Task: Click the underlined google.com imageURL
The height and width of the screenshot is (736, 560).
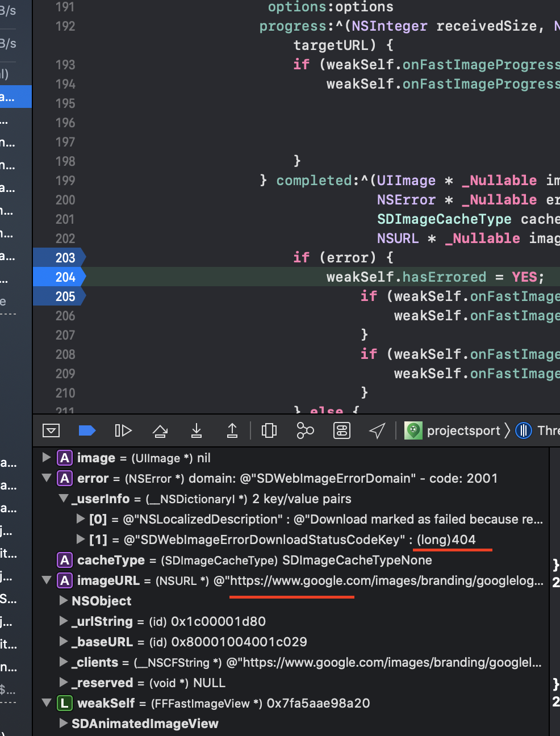Action: pyautogui.click(x=291, y=580)
